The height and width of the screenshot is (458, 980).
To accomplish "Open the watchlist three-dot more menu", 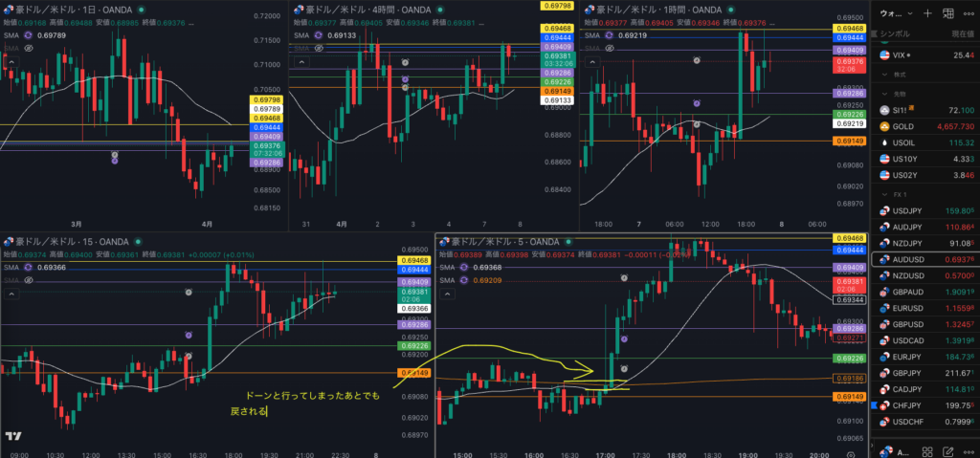I will tap(969, 13).
